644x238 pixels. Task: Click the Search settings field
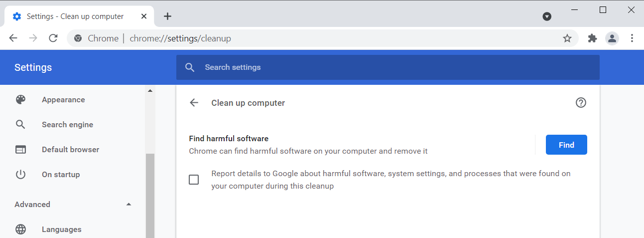[x=388, y=67]
